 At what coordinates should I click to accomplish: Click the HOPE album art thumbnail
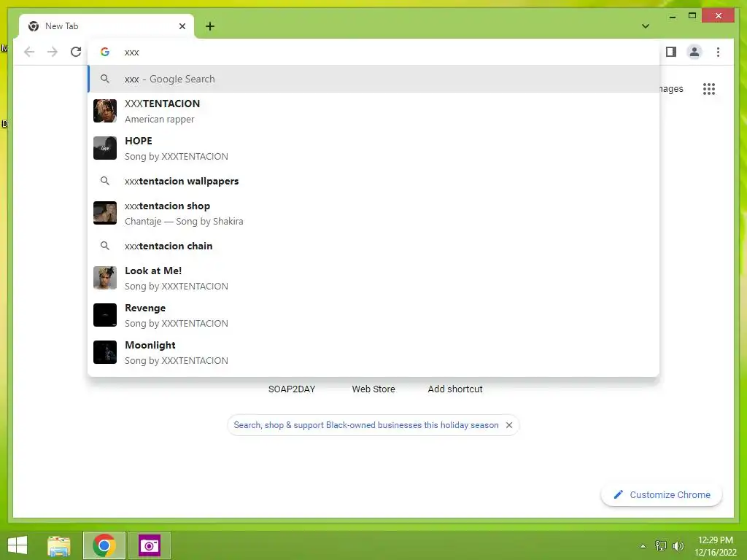tap(105, 148)
